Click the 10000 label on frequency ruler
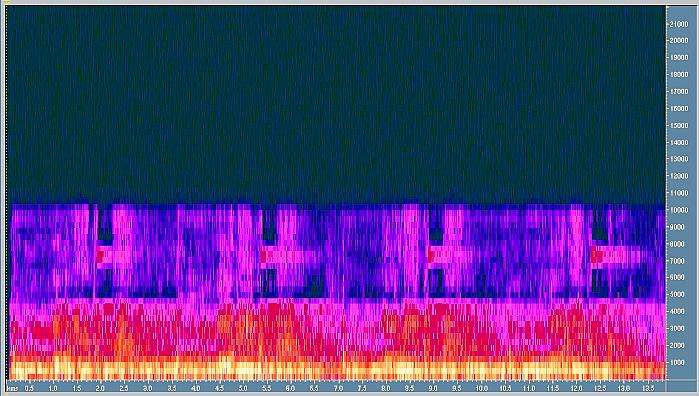Viewport: 699px width, 396px height. click(x=679, y=210)
